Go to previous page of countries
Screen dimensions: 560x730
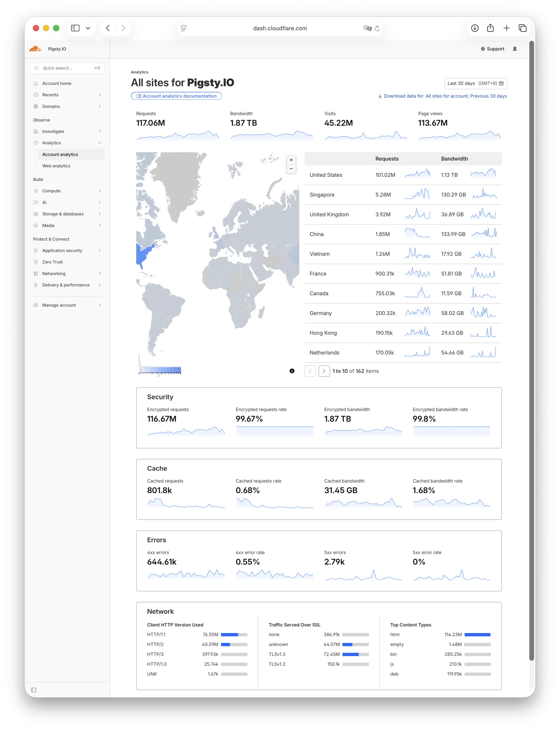click(x=310, y=371)
